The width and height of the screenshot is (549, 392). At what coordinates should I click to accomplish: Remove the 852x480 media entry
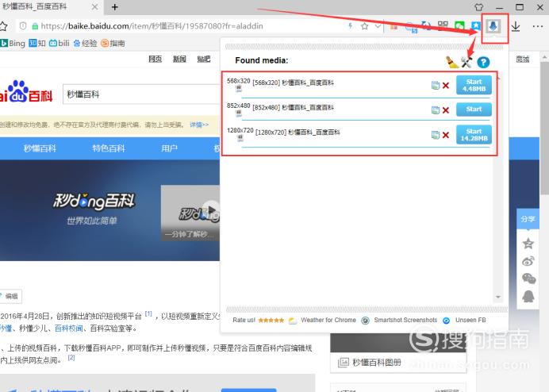click(x=445, y=110)
